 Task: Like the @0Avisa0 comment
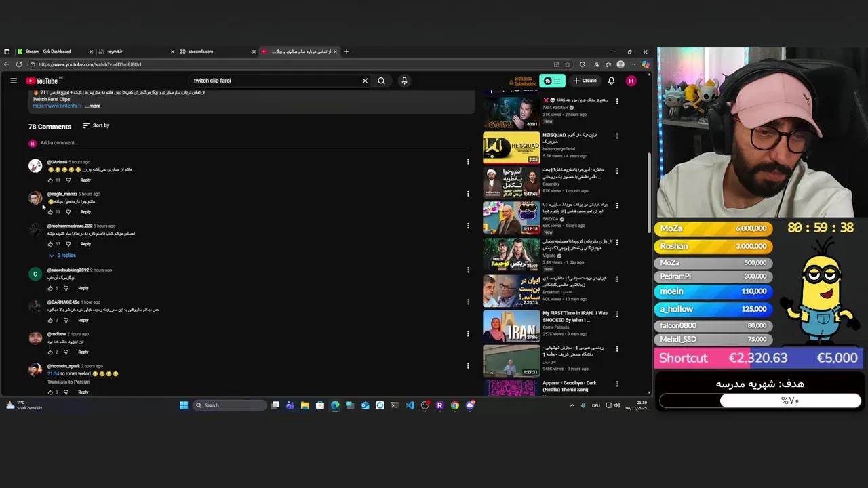50,180
